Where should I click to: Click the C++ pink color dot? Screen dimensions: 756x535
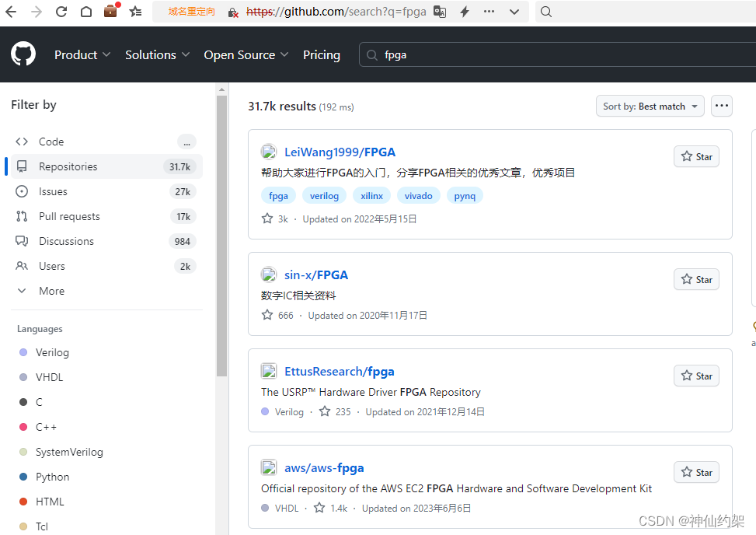[23, 427]
